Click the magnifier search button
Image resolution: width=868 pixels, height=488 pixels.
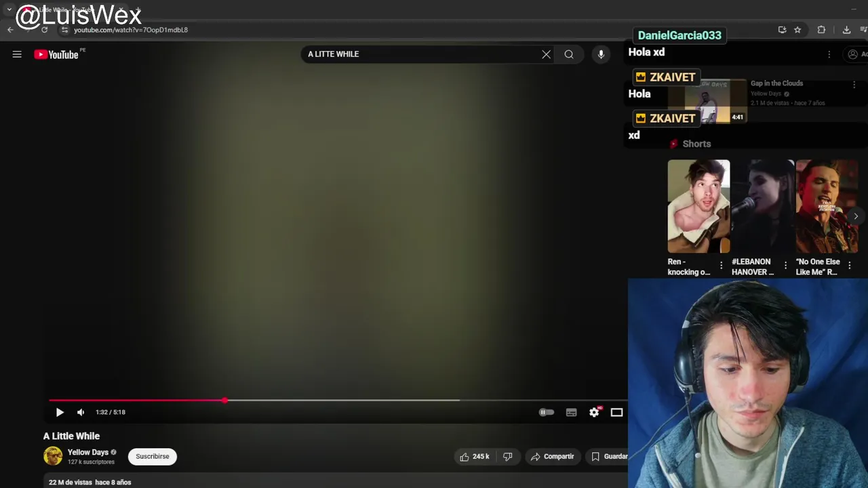click(569, 54)
